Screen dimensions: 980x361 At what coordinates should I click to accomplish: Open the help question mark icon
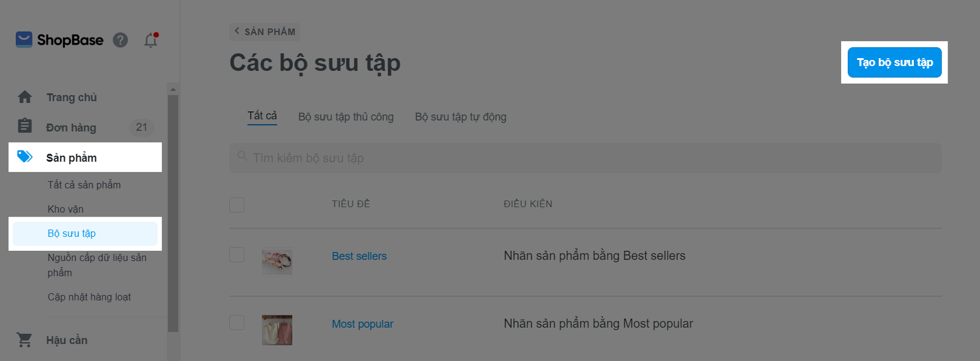(121, 40)
